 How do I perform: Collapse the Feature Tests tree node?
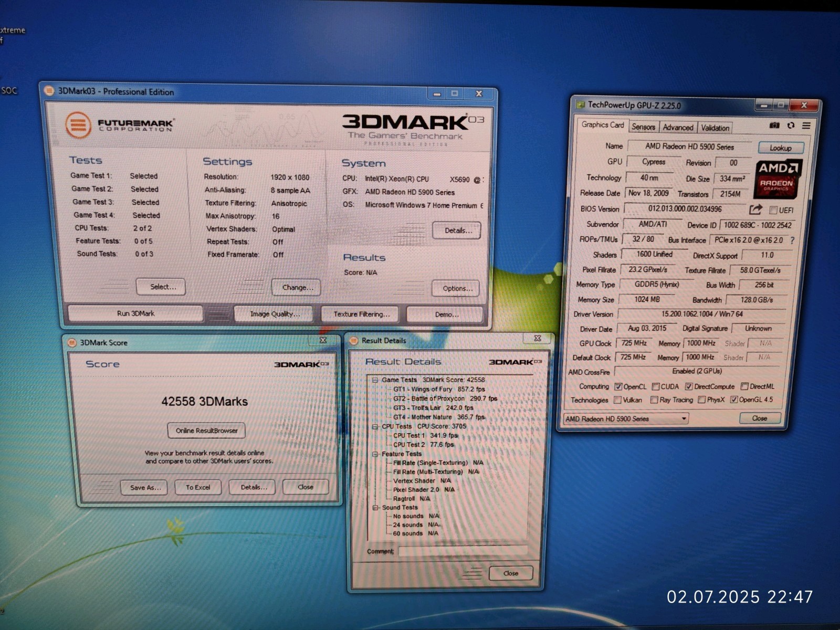375,454
